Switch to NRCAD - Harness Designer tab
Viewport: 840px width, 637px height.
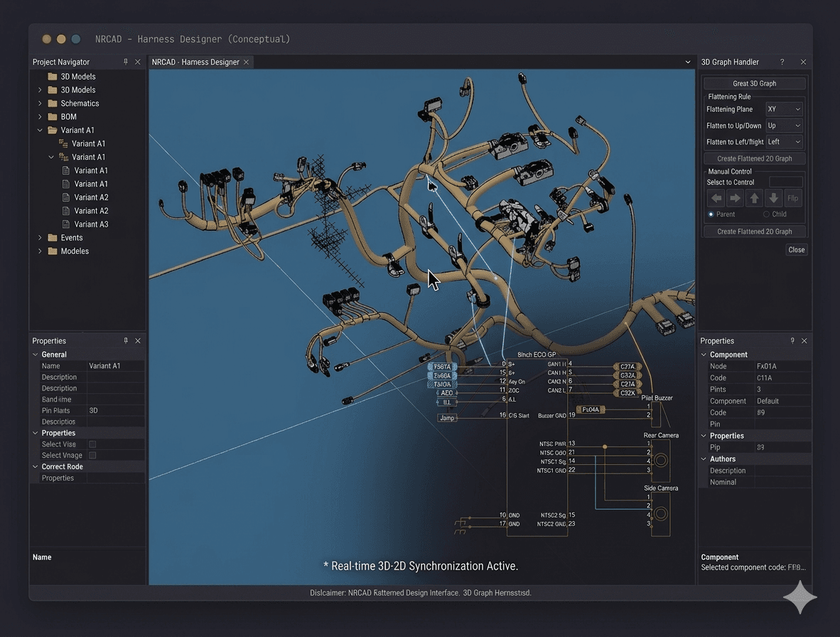click(195, 62)
